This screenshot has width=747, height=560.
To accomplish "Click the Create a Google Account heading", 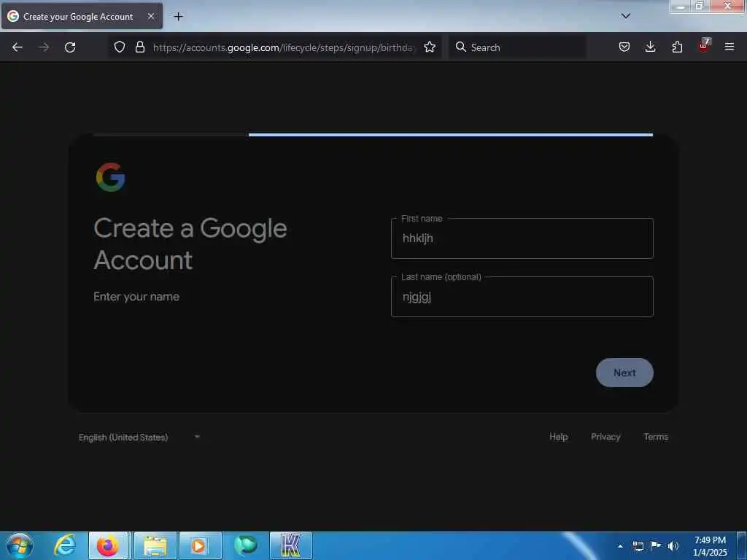I will (x=190, y=244).
